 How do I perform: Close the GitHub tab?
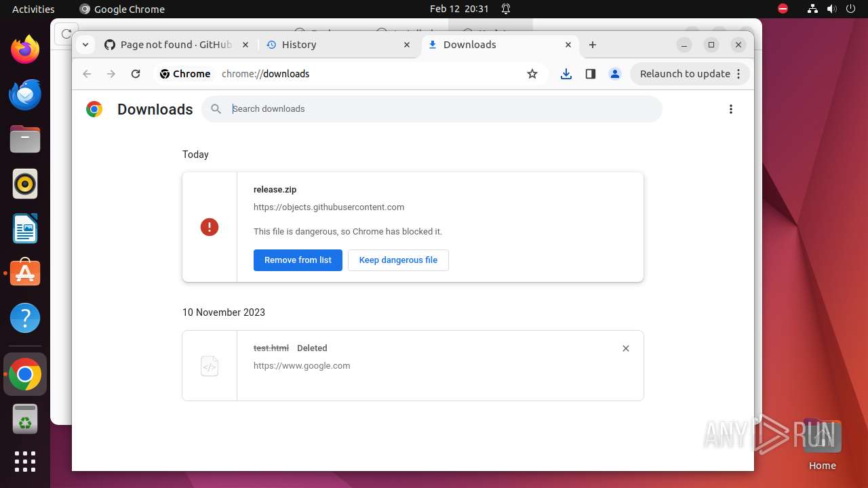(x=245, y=45)
